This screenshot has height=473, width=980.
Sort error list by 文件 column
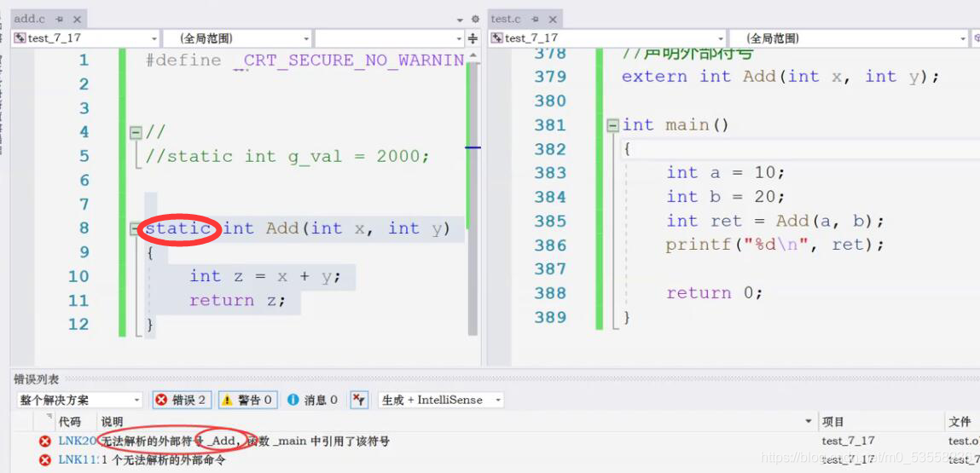[x=960, y=422]
